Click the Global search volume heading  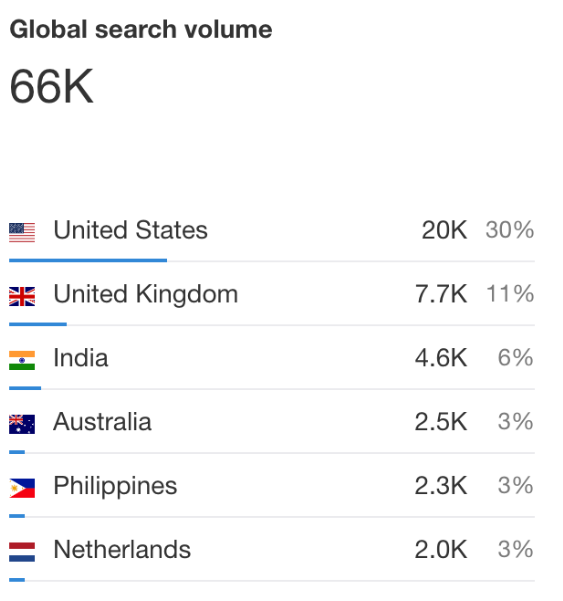(x=141, y=30)
